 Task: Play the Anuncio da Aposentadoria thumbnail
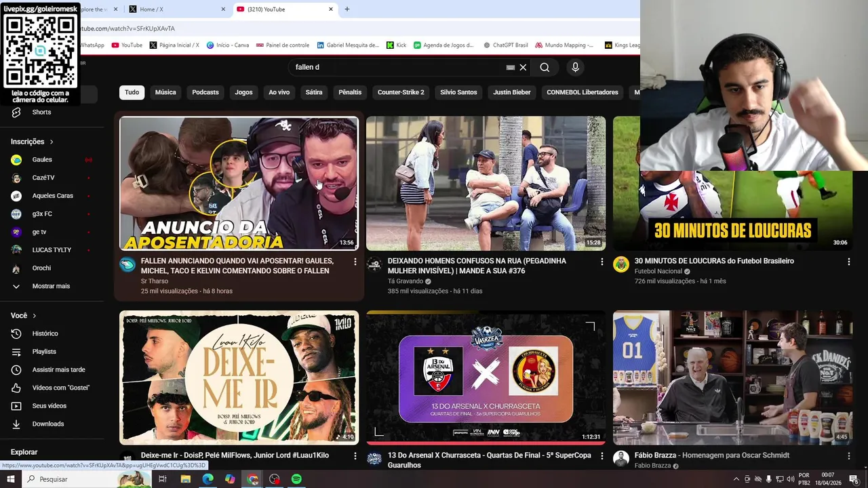click(239, 183)
